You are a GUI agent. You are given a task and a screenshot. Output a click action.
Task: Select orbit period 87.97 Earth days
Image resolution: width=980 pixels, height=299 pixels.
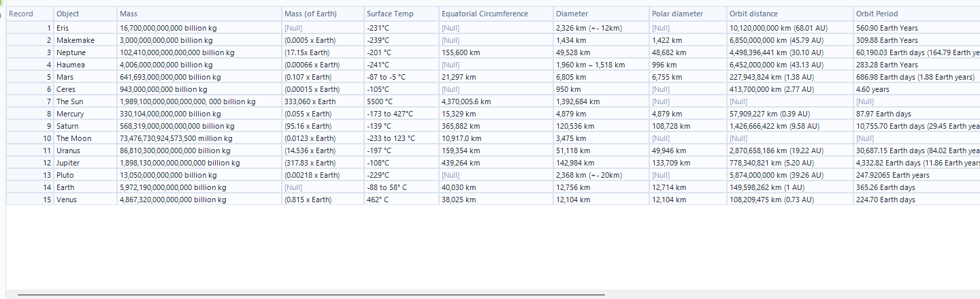click(x=917, y=114)
